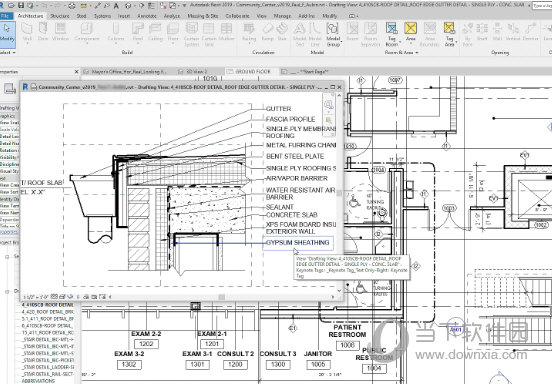Open the customize quick access toolbar arrow
Viewport: 552px width, 384px height.
[x=184, y=5]
